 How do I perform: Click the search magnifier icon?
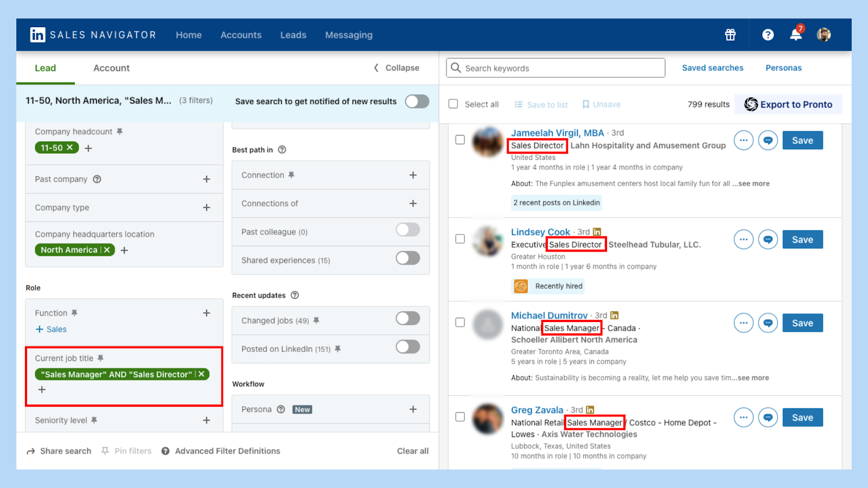tap(456, 68)
